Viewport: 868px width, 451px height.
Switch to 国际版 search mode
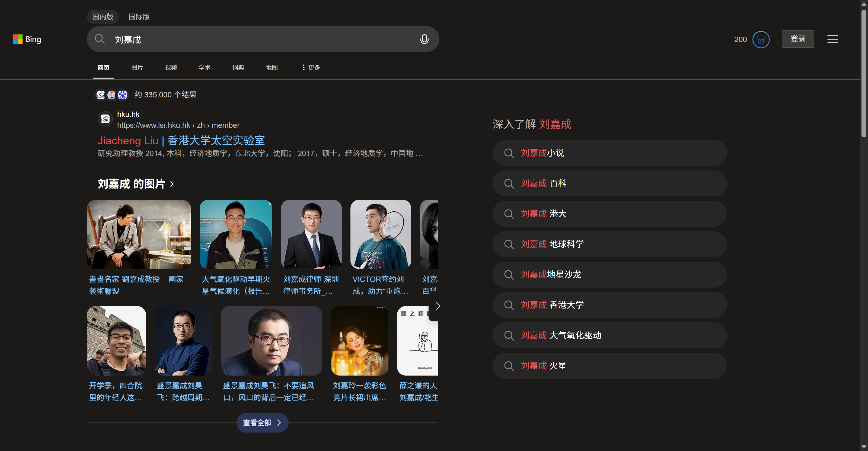[139, 17]
